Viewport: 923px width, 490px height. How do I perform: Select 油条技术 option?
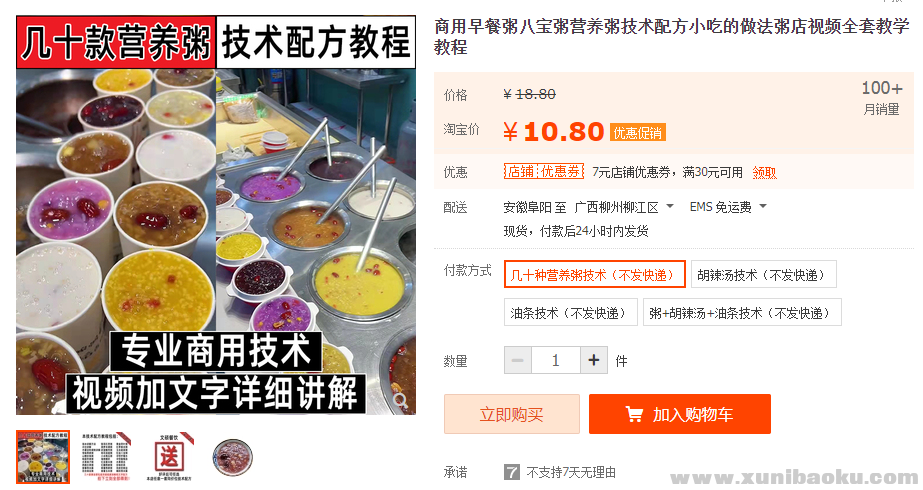(570, 312)
